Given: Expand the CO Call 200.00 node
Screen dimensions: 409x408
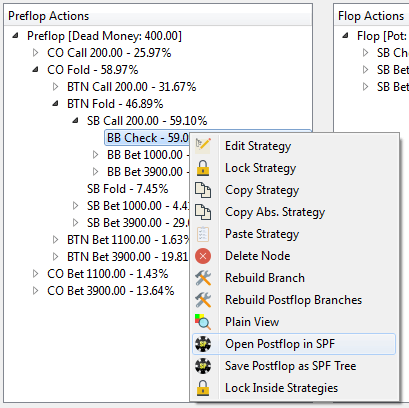Looking at the screenshot, I should click(35, 53).
